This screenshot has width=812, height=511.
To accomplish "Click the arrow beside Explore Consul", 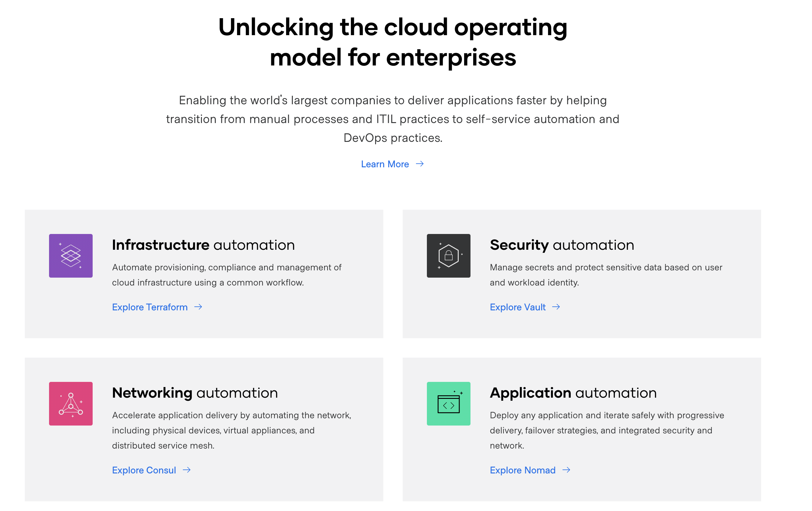I will (x=186, y=469).
